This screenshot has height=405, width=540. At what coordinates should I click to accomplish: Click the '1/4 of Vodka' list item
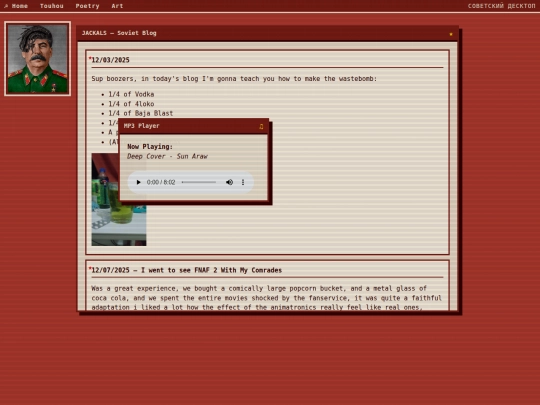(x=131, y=94)
